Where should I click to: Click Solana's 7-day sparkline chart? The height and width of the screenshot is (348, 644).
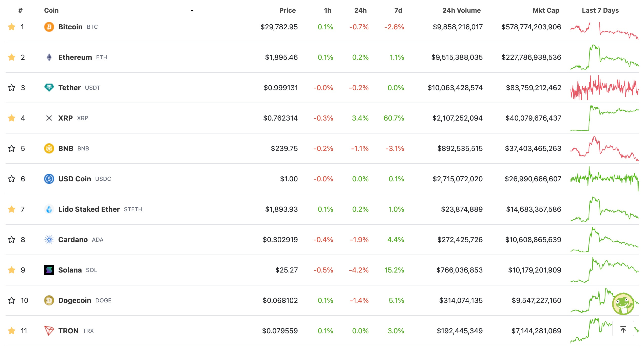604,270
